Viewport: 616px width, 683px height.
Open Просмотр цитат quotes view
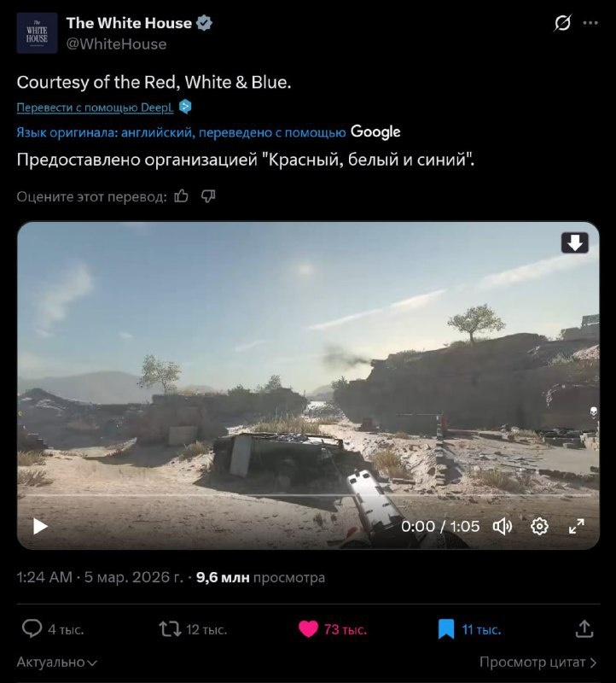[x=538, y=663]
